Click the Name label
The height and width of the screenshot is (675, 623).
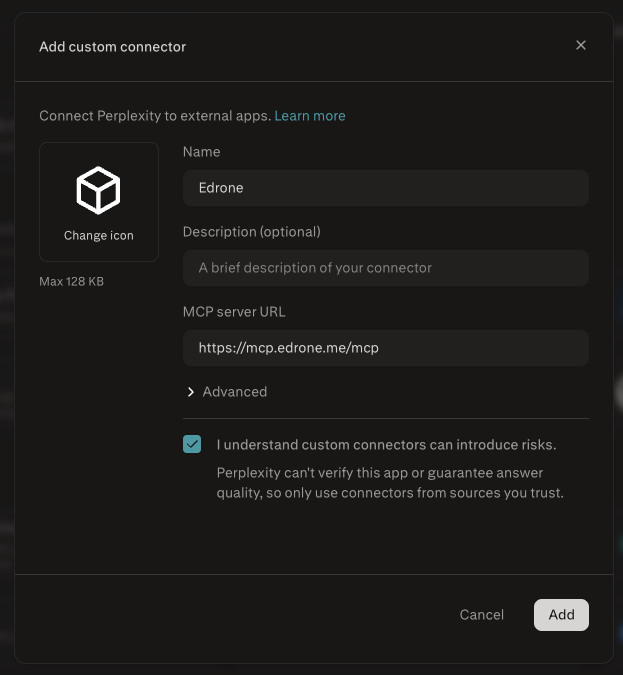(201, 152)
